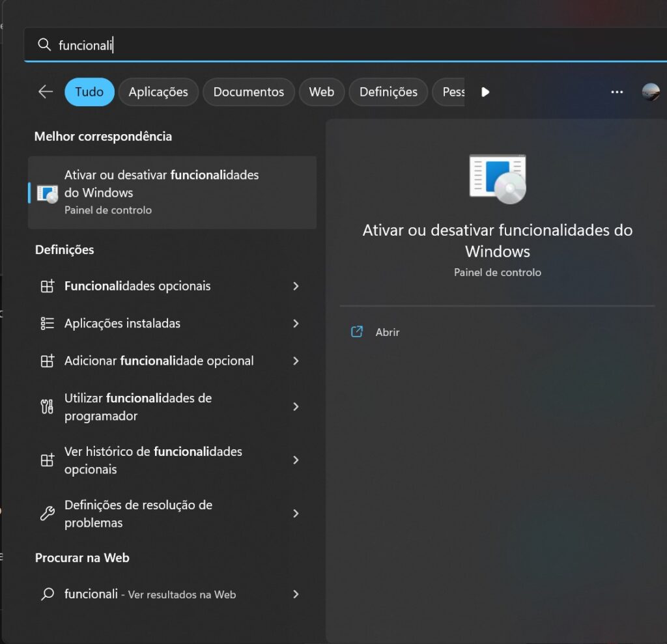Expand more search filter categories with the arrow

485,92
